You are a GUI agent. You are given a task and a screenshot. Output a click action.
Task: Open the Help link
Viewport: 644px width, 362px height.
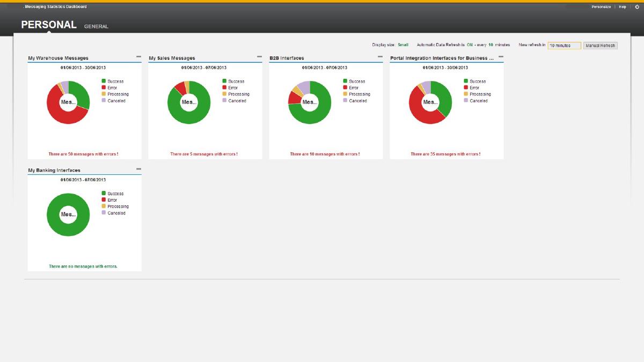point(622,7)
